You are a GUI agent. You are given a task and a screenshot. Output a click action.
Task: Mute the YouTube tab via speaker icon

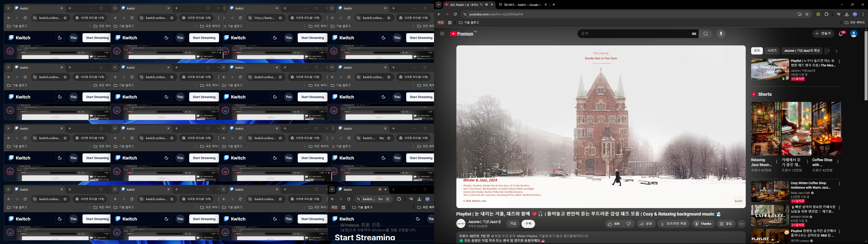pyautogui.click(x=486, y=5)
